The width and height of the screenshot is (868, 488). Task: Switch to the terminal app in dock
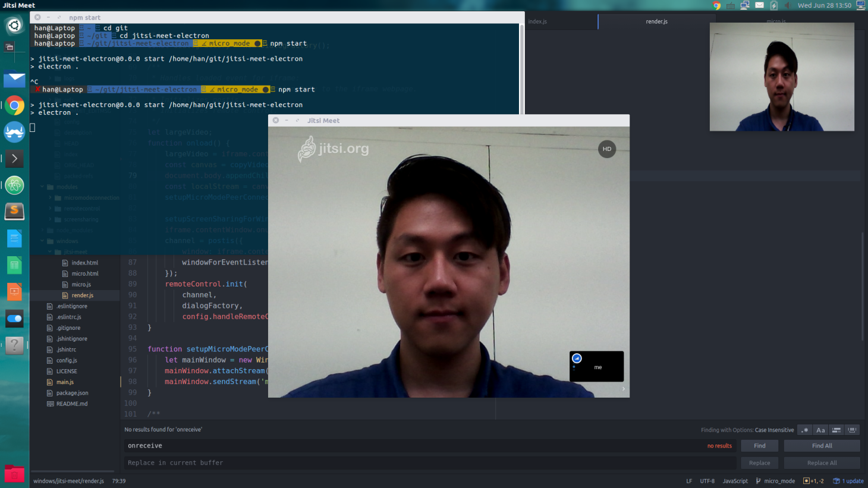(x=14, y=159)
